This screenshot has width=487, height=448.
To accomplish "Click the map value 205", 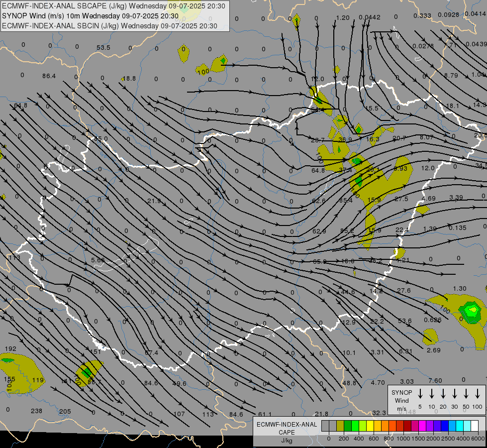I will tap(65, 412).
